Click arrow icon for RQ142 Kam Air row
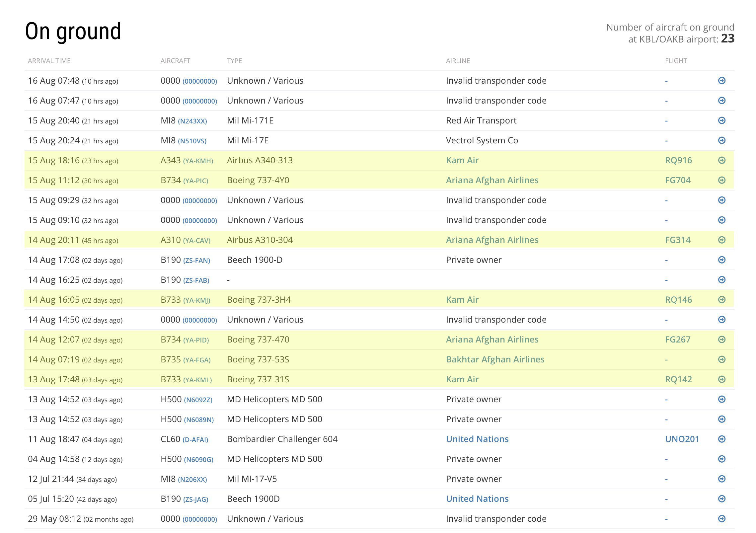This screenshot has height=533, width=756. tap(721, 379)
